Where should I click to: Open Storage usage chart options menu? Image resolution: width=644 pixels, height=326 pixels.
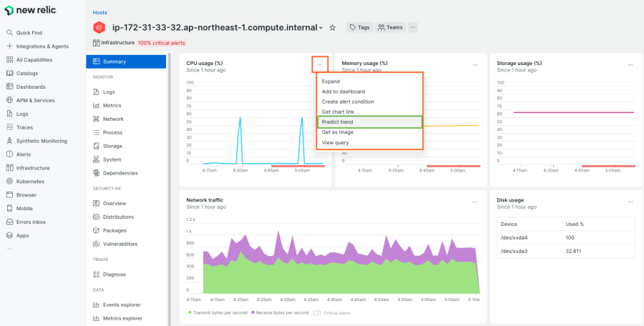coord(630,65)
